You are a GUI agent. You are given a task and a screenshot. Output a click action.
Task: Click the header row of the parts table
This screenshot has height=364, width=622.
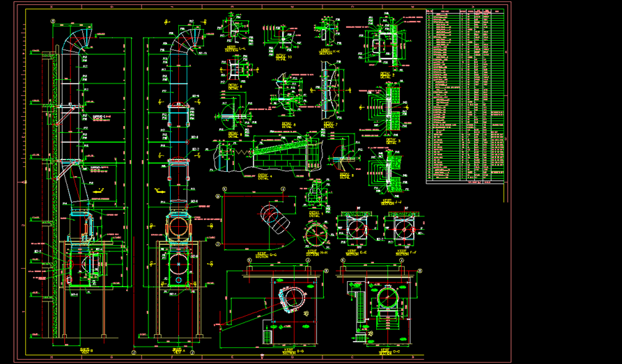tap(465, 12)
